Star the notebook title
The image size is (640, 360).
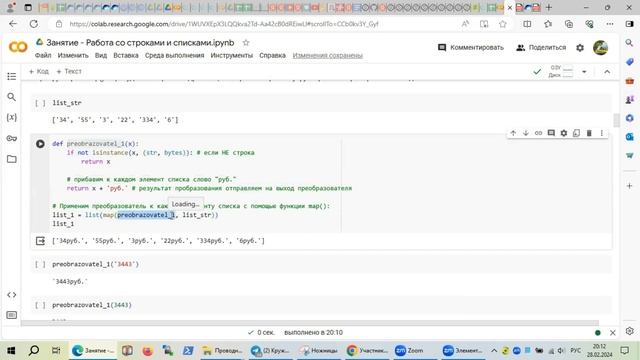coord(246,42)
